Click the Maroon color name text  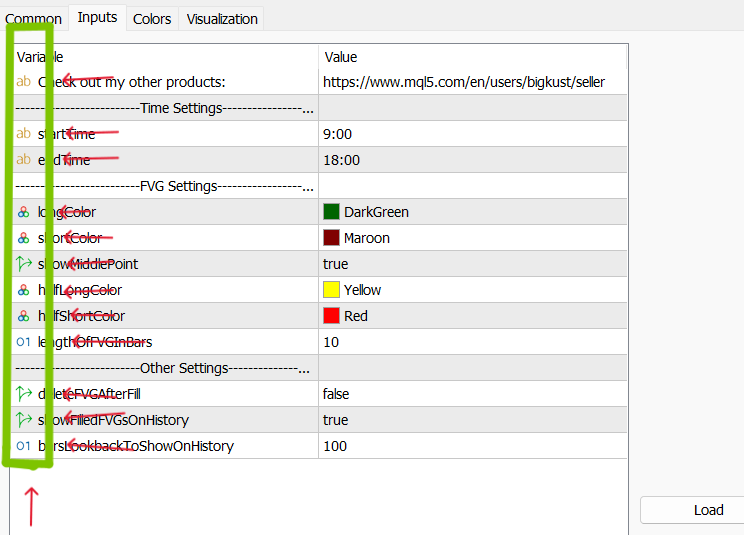367,238
